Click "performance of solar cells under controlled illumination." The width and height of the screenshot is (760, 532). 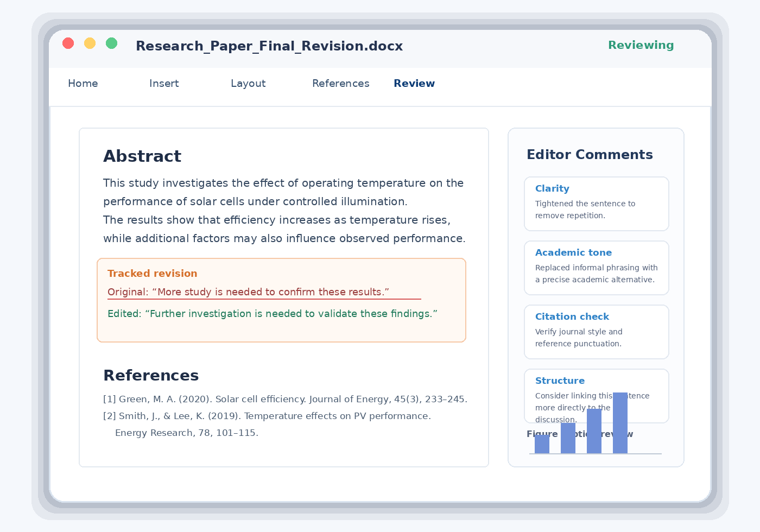[255, 201]
